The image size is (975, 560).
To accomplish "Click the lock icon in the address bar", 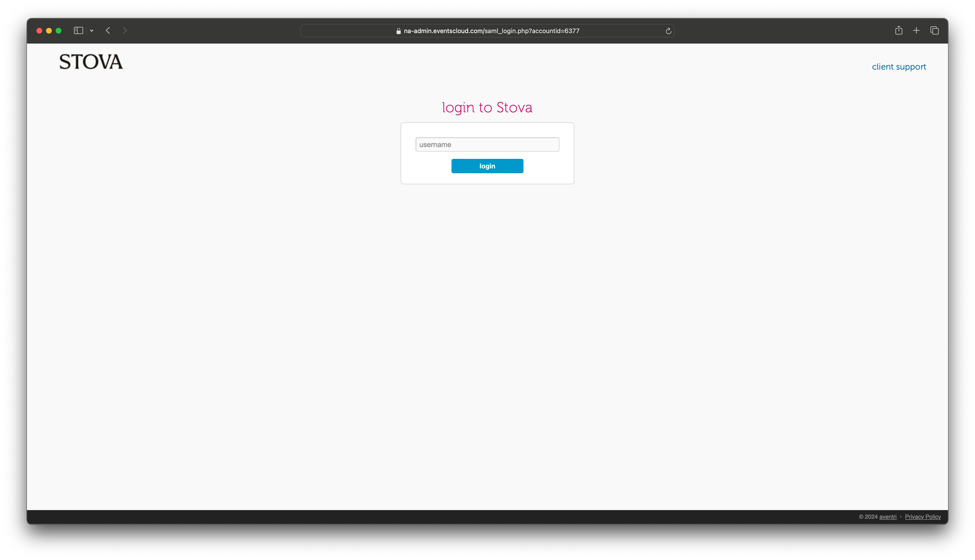I will pos(398,31).
